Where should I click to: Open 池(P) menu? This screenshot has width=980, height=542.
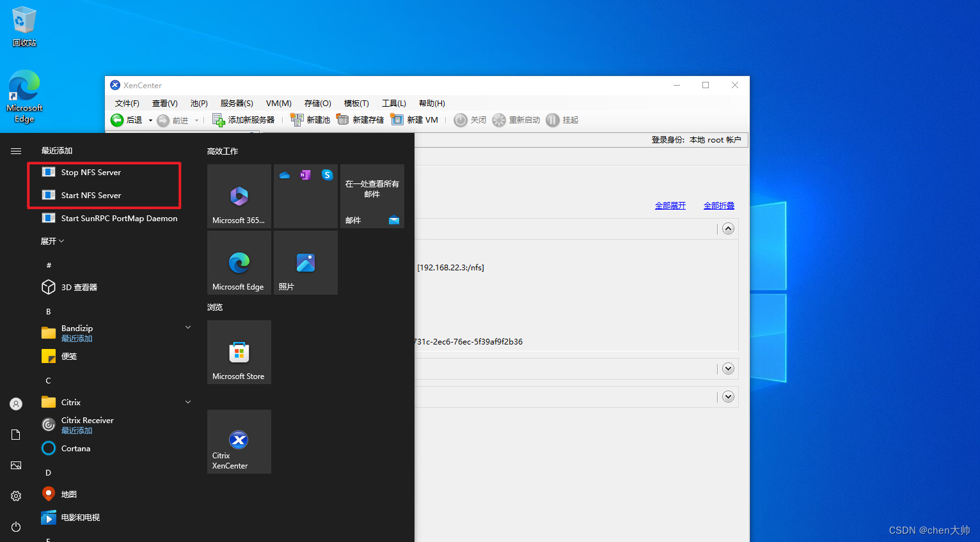click(x=199, y=104)
